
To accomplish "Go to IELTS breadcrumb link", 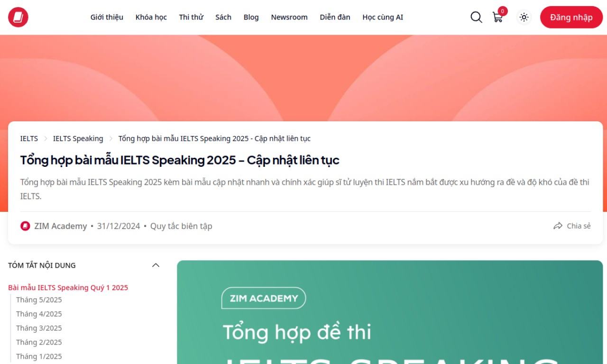I will click(x=29, y=138).
